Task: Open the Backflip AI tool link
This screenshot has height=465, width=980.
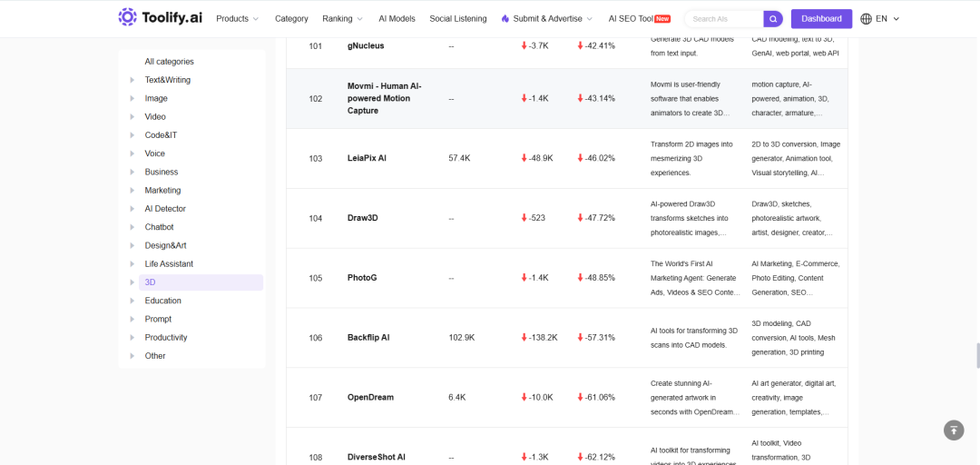Action: coord(368,337)
